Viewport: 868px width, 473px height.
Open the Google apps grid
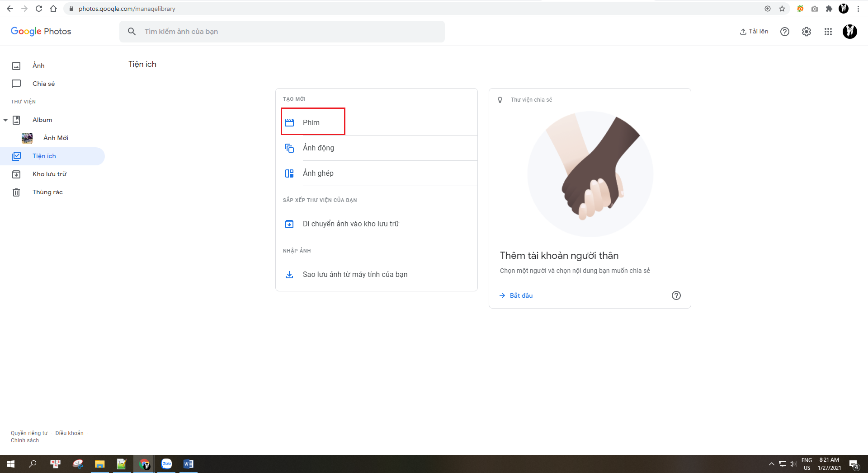point(828,32)
